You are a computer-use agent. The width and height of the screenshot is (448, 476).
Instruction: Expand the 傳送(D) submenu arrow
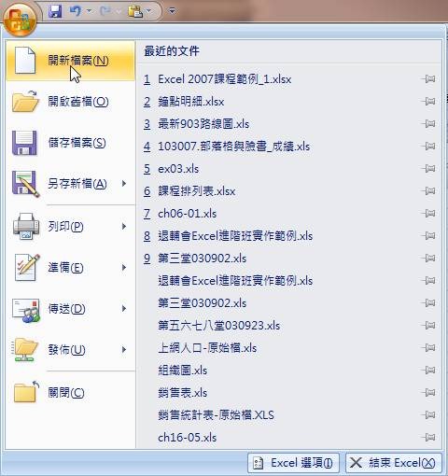click(x=124, y=309)
